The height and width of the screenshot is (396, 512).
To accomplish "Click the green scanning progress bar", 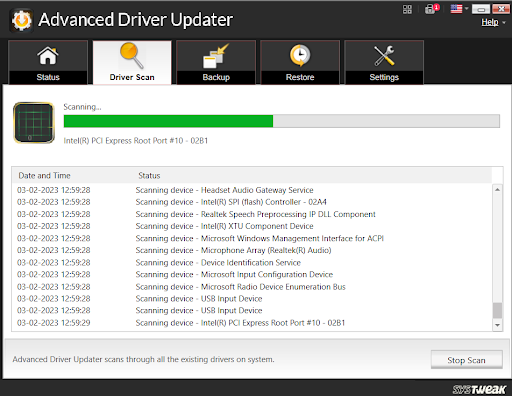I will pyautogui.click(x=282, y=121).
